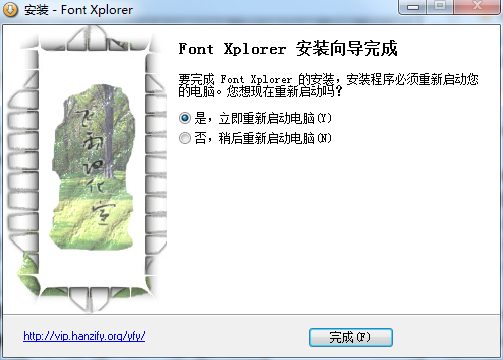Click the label text 是，立即重新启动电脑(Y)
This screenshot has height=360, width=503.
pos(263,118)
